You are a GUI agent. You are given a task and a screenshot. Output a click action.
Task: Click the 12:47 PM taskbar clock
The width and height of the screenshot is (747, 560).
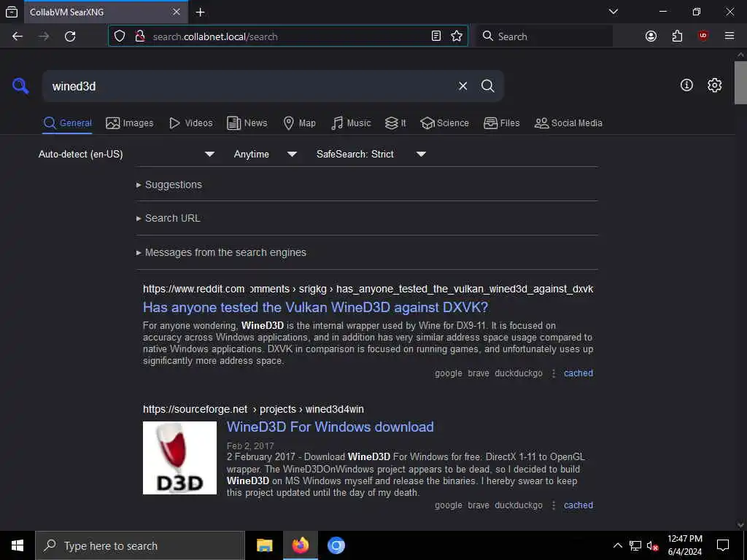click(684, 545)
